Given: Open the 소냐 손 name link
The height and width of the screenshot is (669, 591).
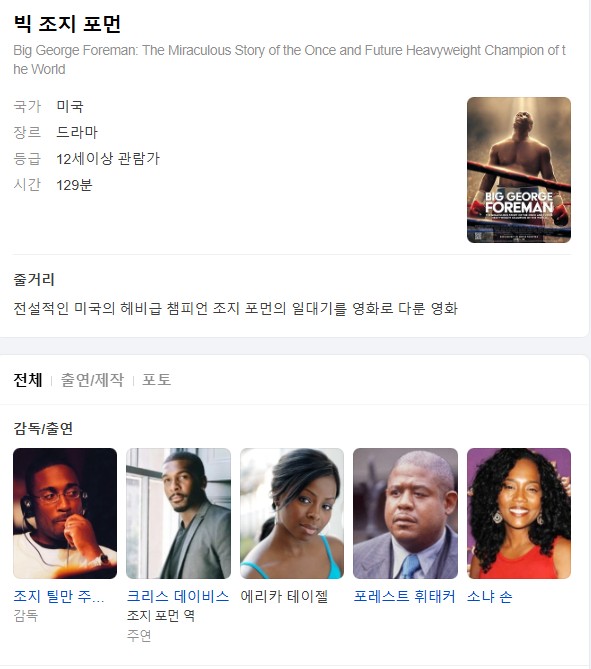Looking at the screenshot, I should [489, 596].
